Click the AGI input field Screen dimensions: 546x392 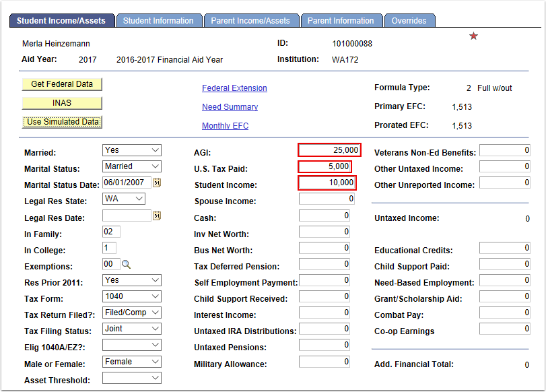pyautogui.click(x=329, y=150)
